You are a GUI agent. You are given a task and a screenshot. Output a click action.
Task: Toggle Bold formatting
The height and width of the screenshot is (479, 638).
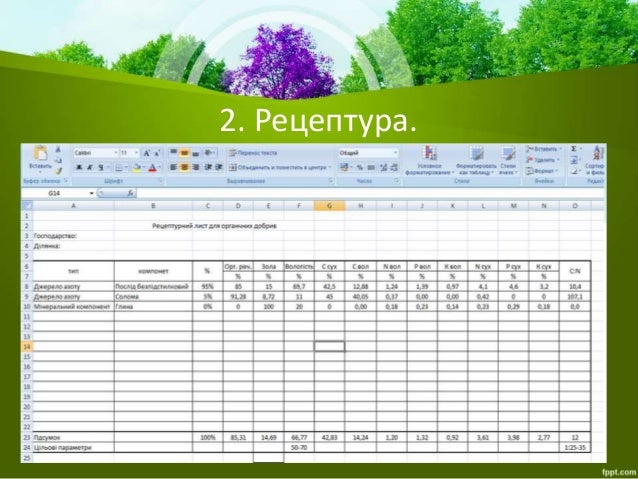(79, 168)
